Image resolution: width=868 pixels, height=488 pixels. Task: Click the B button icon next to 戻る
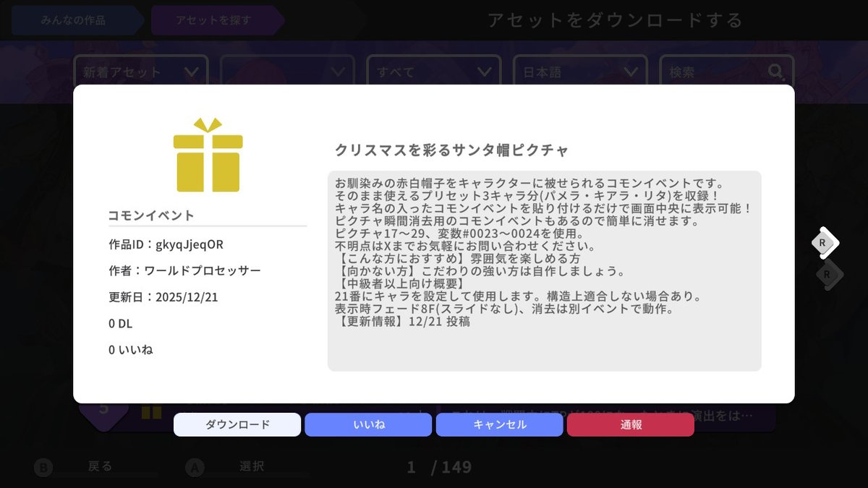click(x=43, y=468)
